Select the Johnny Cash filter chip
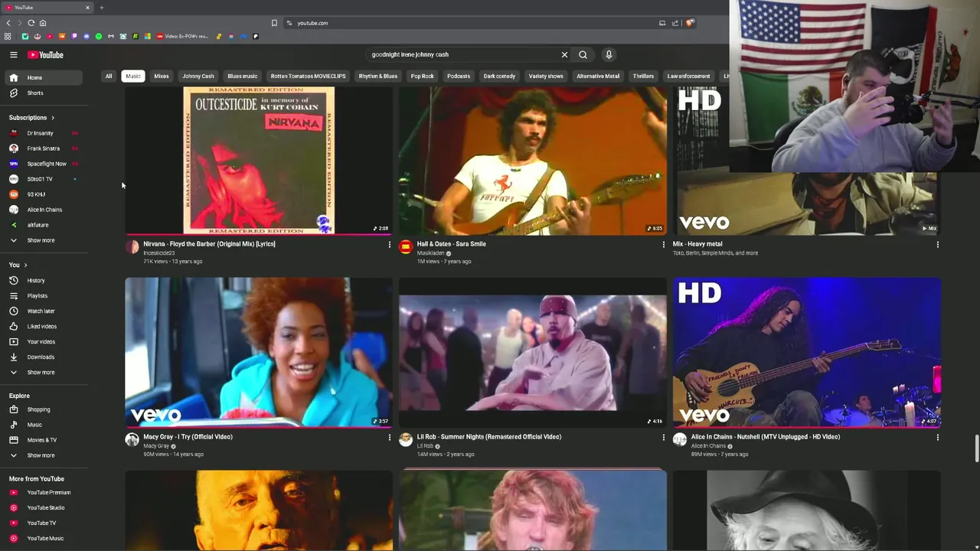This screenshot has height=551, width=980. pyautogui.click(x=198, y=76)
